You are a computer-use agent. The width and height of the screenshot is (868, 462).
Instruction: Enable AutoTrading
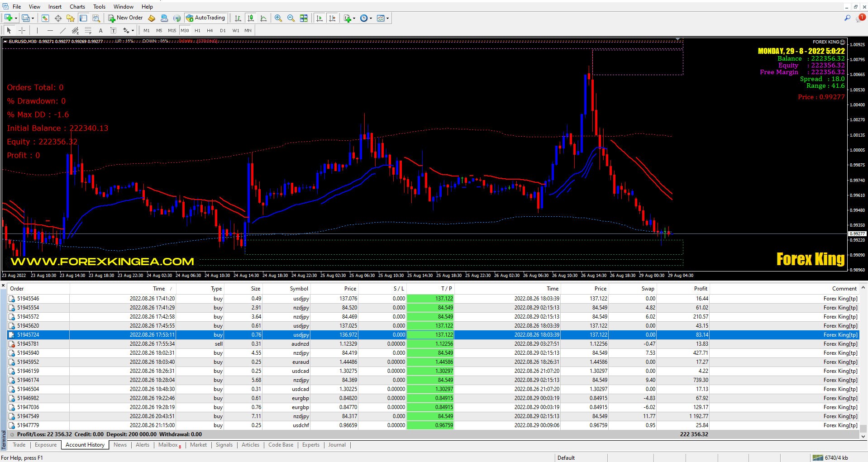coord(206,18)
